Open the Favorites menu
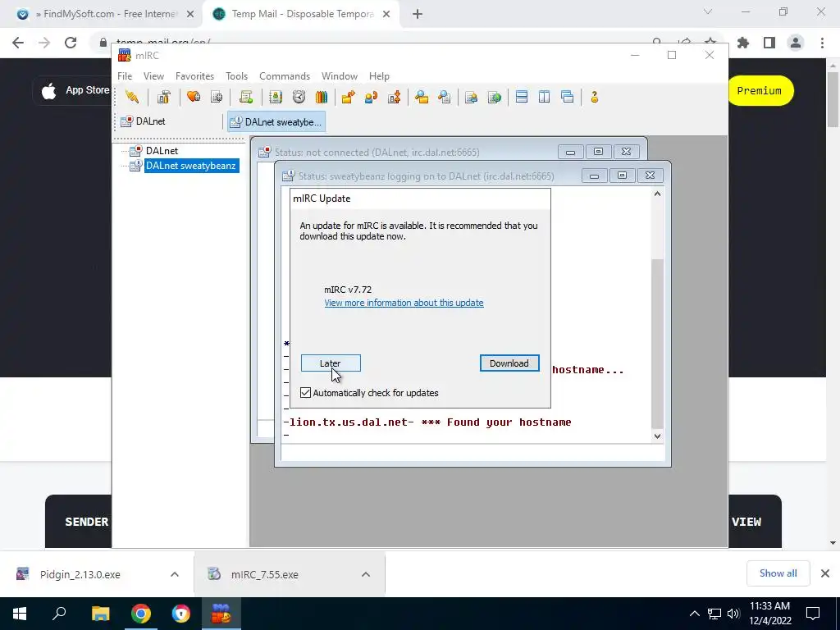840x630 pixels. (194, 76)
